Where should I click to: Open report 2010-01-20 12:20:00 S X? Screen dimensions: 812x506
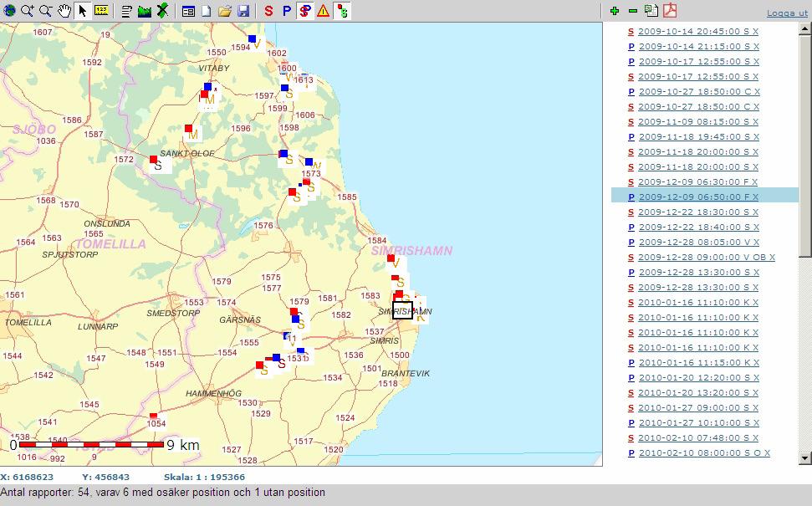pyautogui.click(x=699, y=377)
